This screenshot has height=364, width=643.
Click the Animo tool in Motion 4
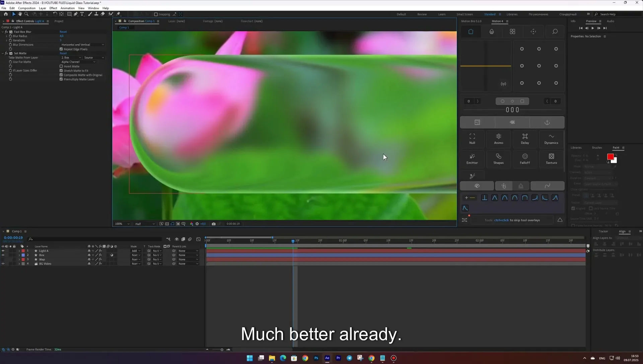[499, 139]
